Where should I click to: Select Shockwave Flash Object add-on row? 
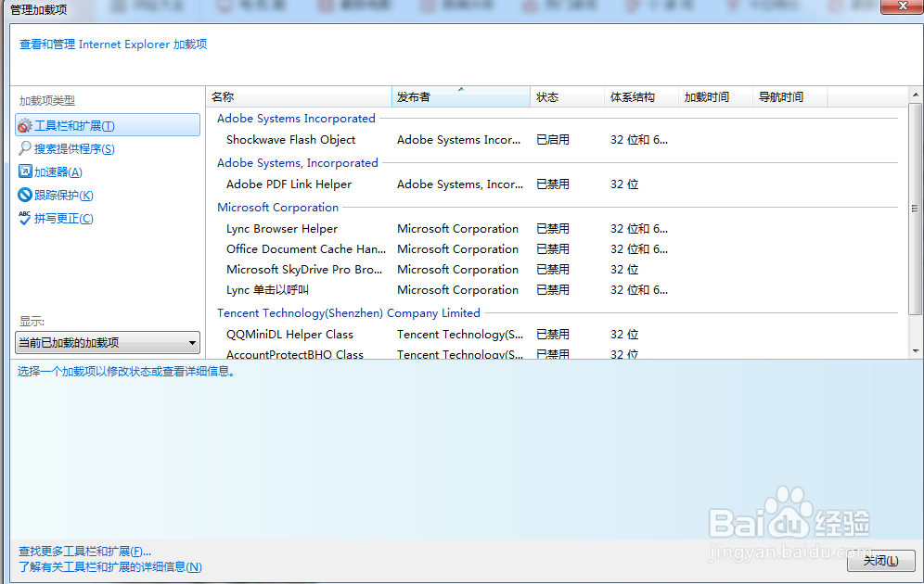(x=557, y=140)
